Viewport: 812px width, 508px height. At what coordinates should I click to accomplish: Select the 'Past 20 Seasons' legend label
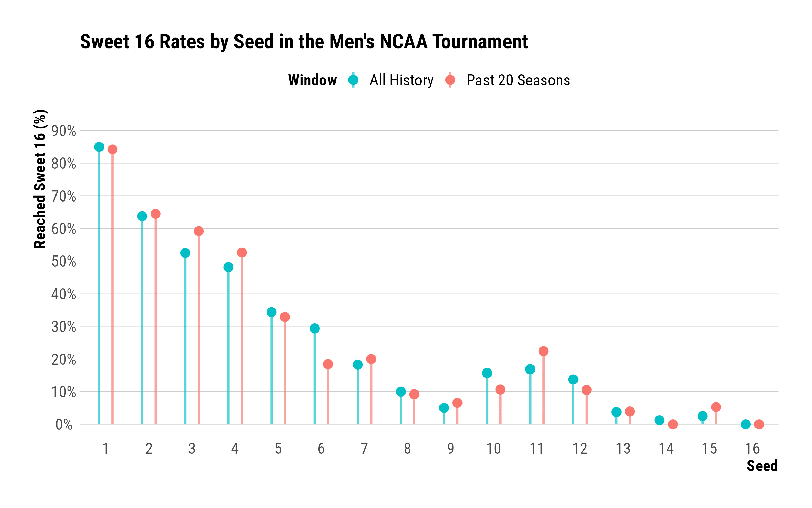pos(518,80)
